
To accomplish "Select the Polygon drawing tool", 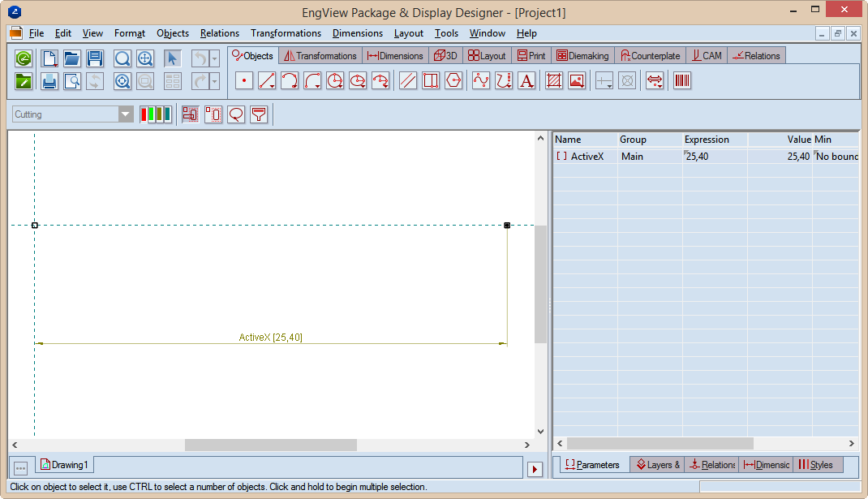I will 453,81.
